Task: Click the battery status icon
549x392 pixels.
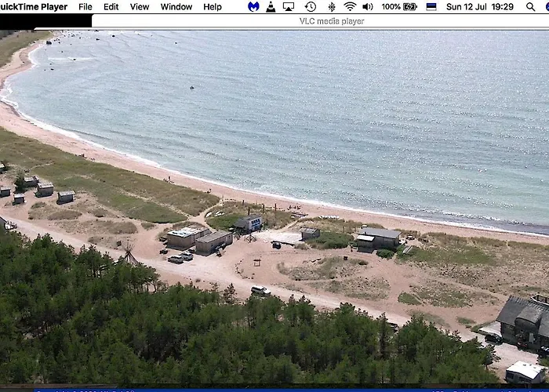Action: (410, 7)
